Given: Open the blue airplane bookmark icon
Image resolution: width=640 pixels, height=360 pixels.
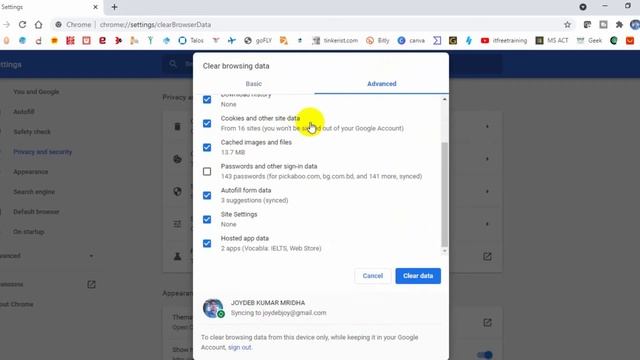Looking at the screenshot, I should coord(231,40).
